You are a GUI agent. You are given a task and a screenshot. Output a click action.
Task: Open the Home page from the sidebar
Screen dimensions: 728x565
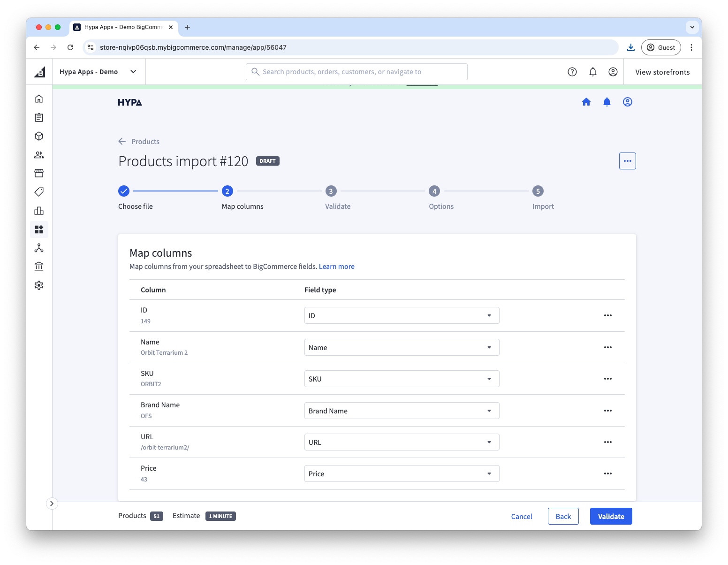tap(39, 99)
